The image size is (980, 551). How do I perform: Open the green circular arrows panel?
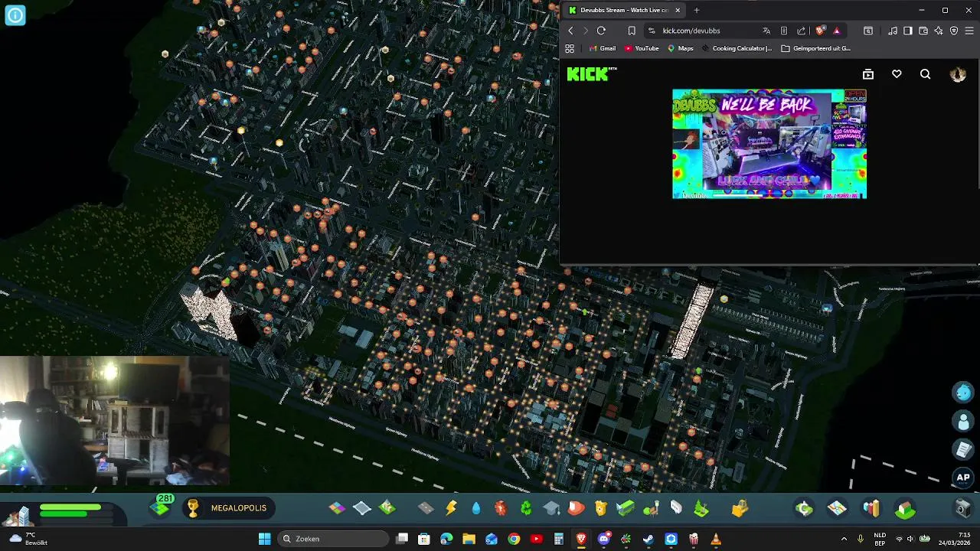(x=804, y=508)
